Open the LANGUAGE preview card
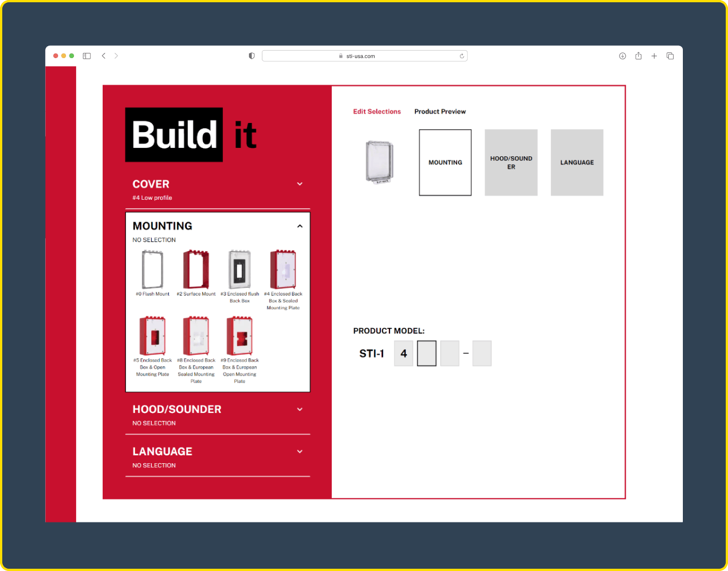 [577, 162]
